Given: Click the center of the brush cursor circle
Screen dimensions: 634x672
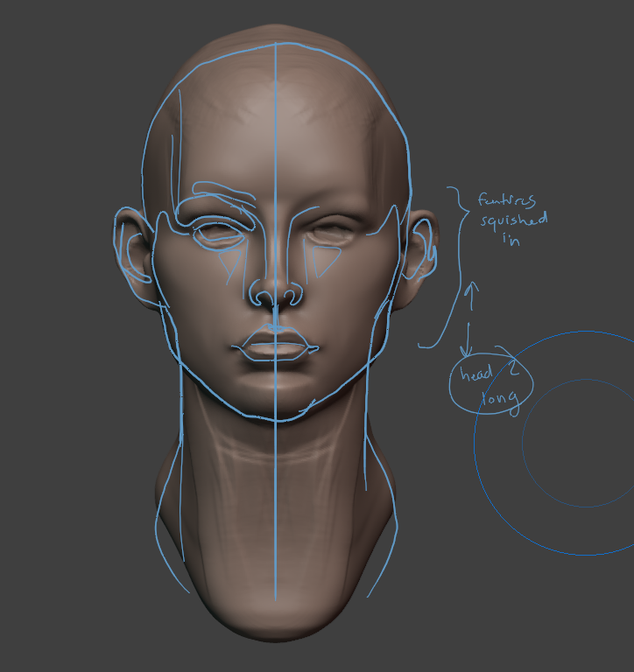Looking at the screenshot, I should point(585,443).
